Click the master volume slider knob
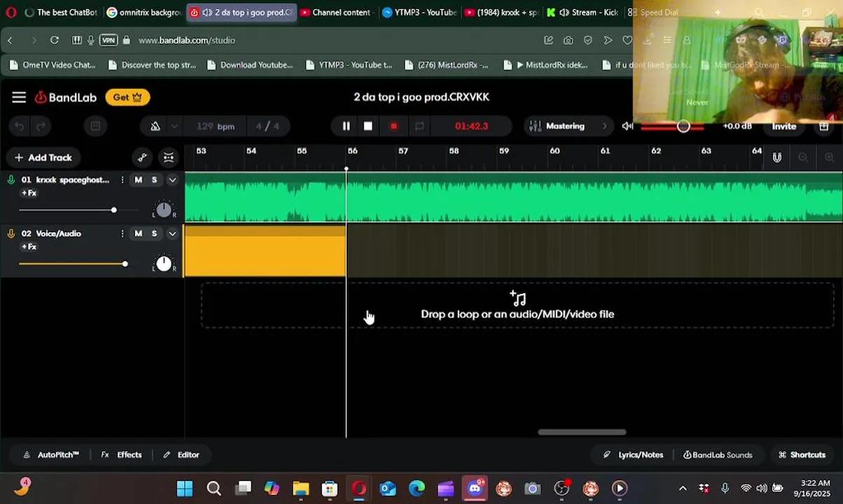 tap(683, 126)
